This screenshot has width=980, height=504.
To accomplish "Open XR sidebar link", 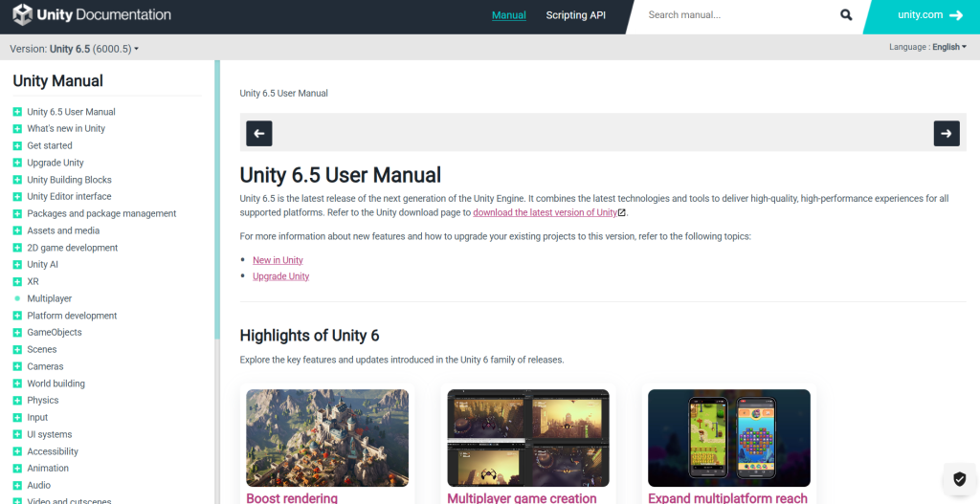I will [33, 282].
